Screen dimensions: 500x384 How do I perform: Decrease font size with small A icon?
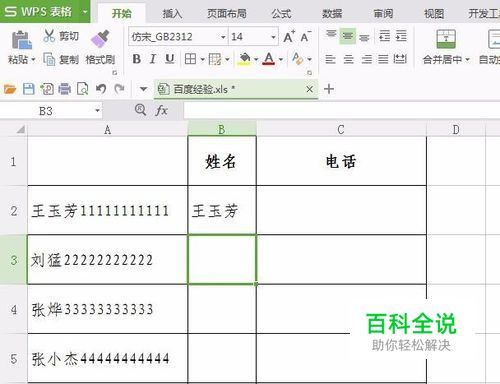tap(305, 36)
